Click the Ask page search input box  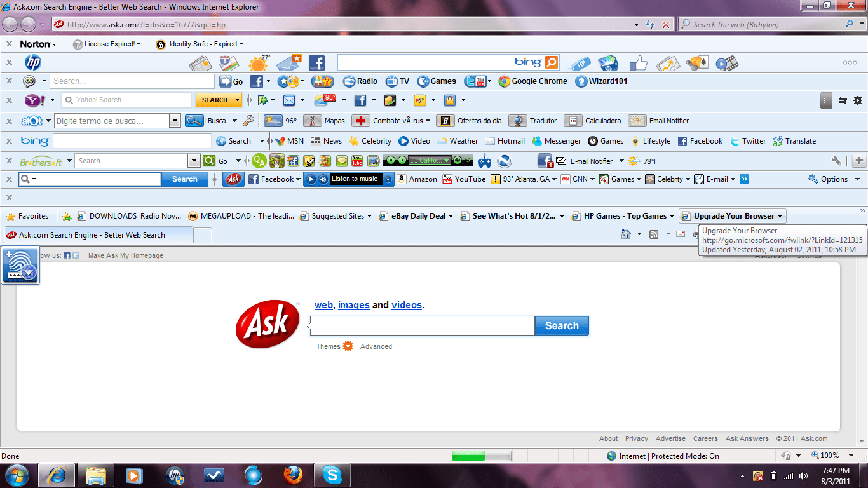pos(423,326)
